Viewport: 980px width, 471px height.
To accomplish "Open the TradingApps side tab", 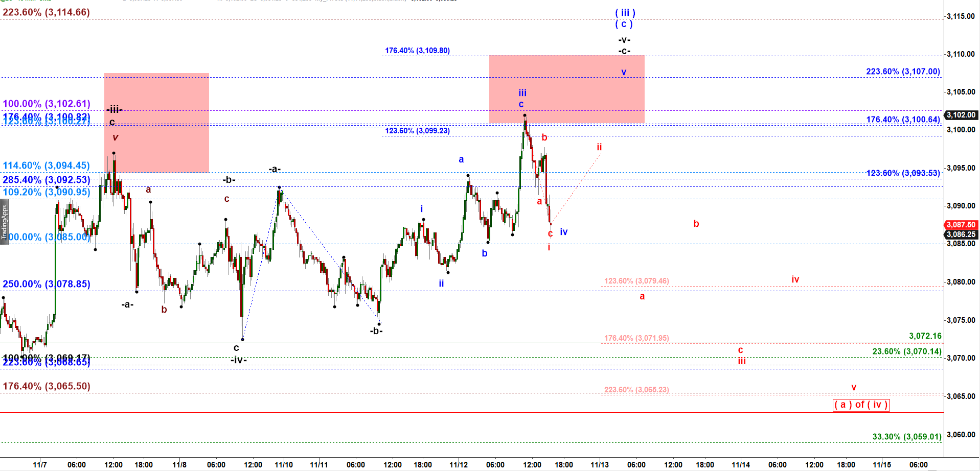I will click(4, 223).
